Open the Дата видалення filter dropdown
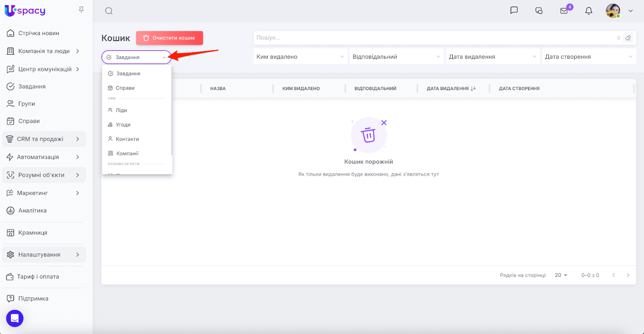Viewport: 644px width, 334px height. (493, 57)
